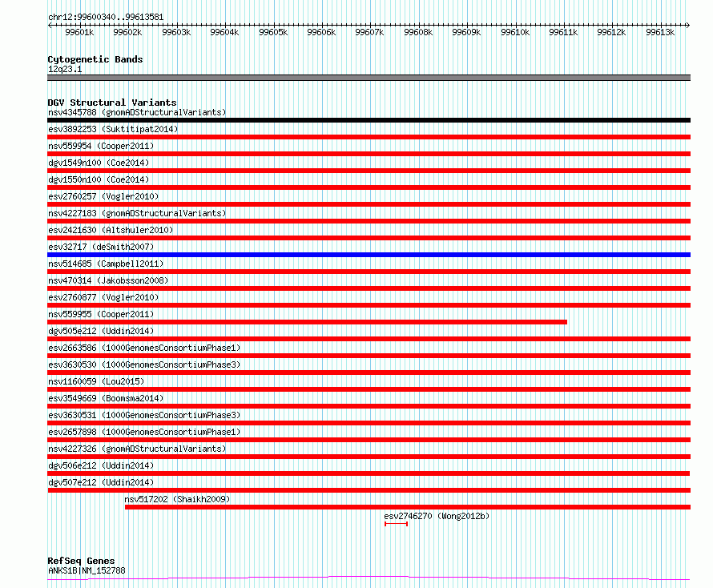The width and height of the screenshot is (713, 588).
Task: Click the red nsv517202 variant bar
Action: click(408, 507)
